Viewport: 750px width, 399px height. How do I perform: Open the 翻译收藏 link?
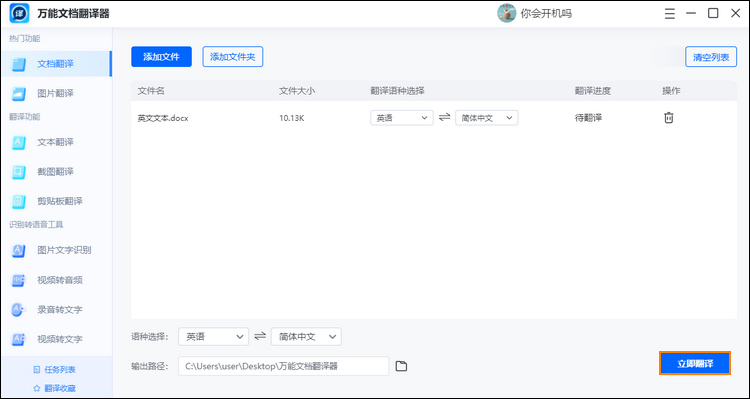point(60,388)
